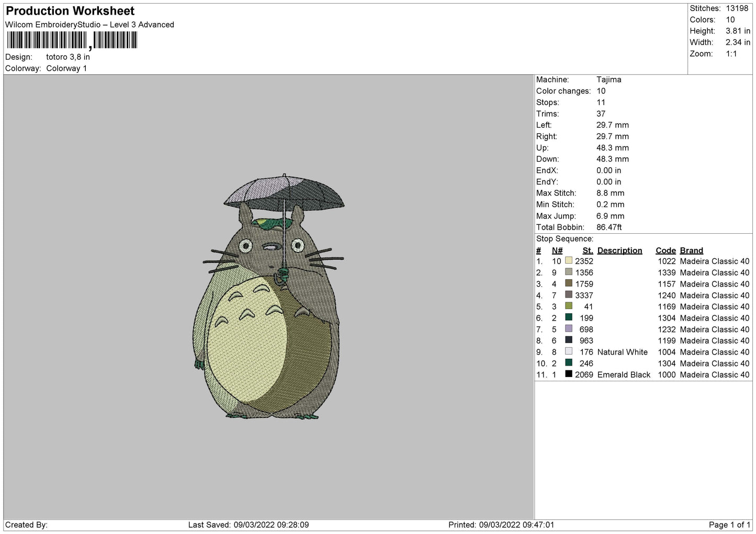Screen dimensions: 756x534
Task: Click the Code column header
Action: point(665,251)
